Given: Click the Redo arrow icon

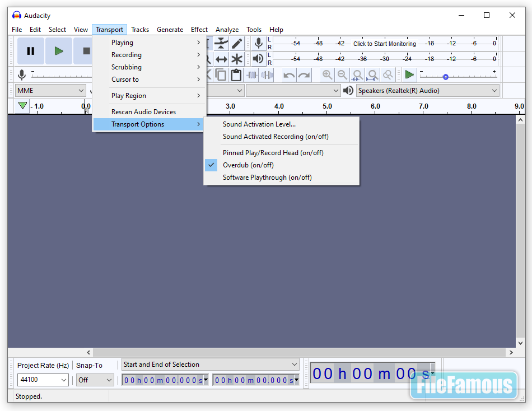Looking at the screenshot, I should [x=304, y=74].
